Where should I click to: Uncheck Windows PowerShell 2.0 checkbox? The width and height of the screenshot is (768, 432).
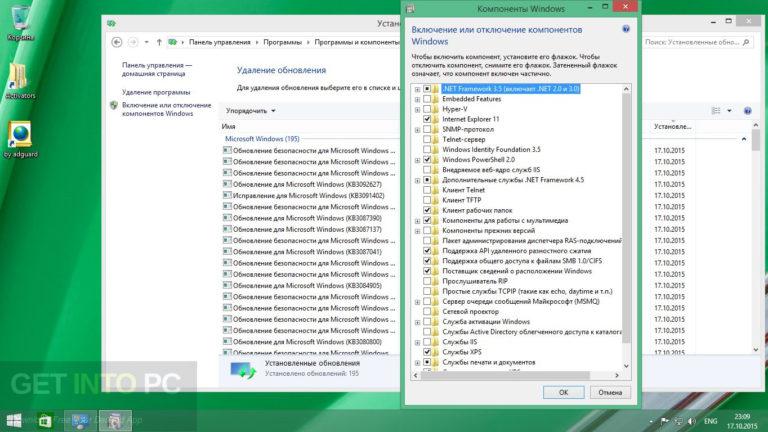[427, 160]
